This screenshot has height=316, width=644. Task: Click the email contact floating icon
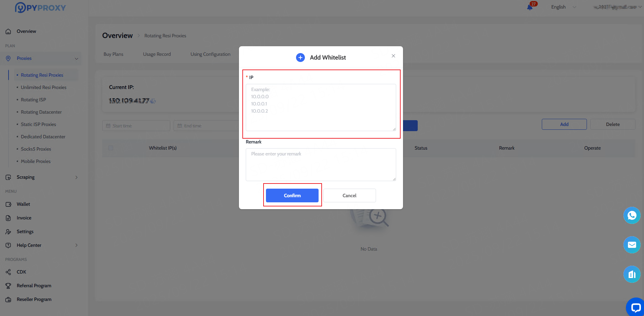pos(632,245)
